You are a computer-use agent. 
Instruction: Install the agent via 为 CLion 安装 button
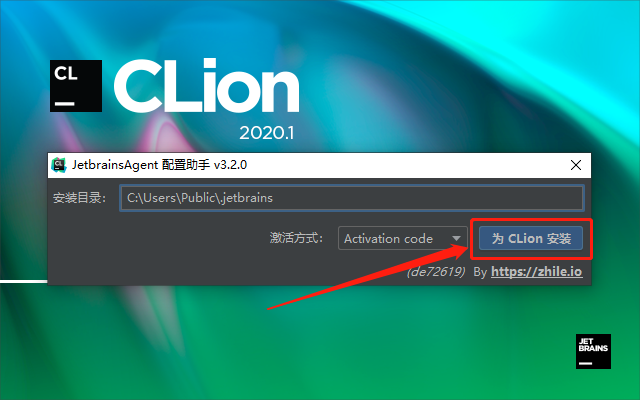pos(531,238)
